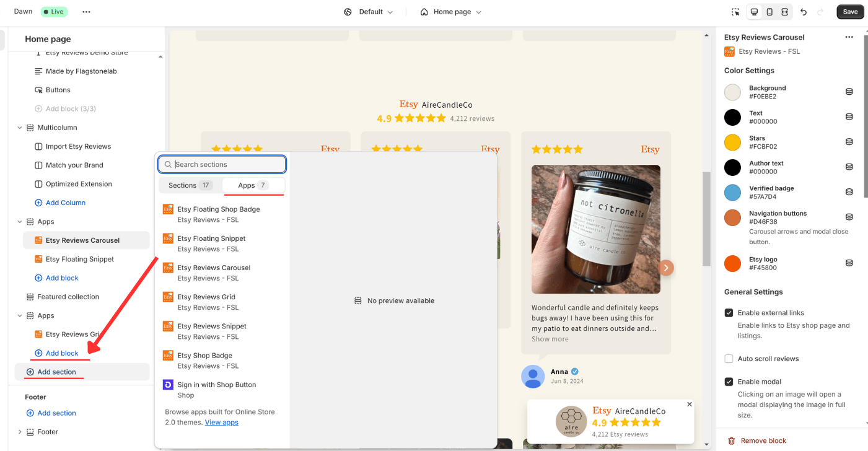868x451 pixels.
Task: Click the Etsy Floating Shop Badge app icon
Action: (168, 209)
